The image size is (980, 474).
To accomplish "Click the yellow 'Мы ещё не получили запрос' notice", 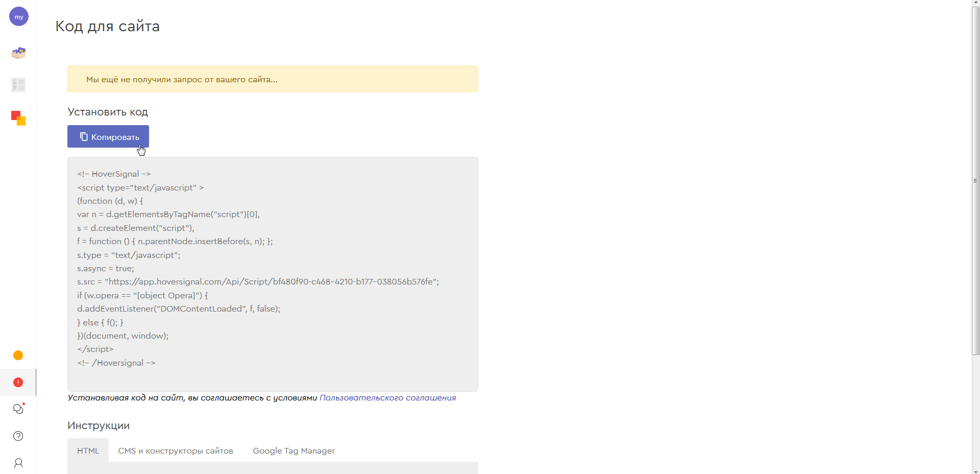I will pos(273,79).
